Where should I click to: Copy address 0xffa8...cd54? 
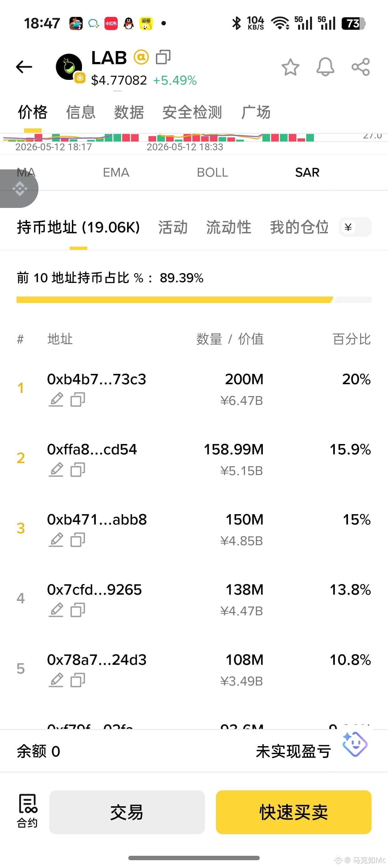coord(78,469)
